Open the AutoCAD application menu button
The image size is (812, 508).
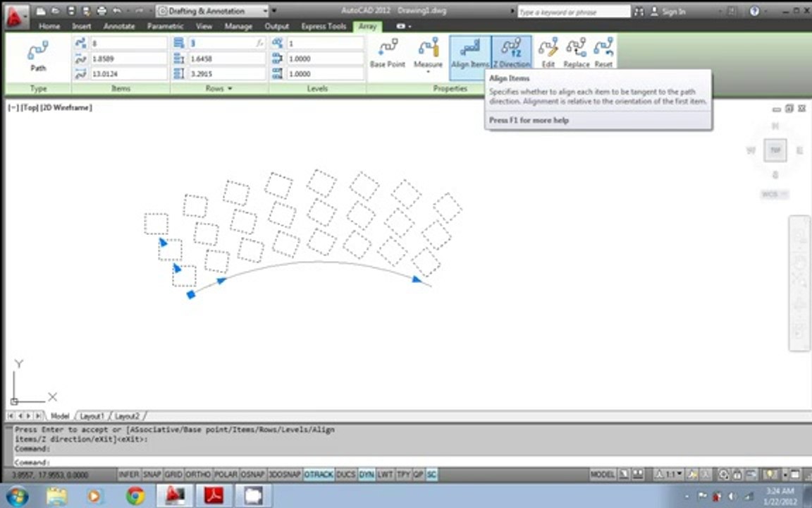point(16,17)
